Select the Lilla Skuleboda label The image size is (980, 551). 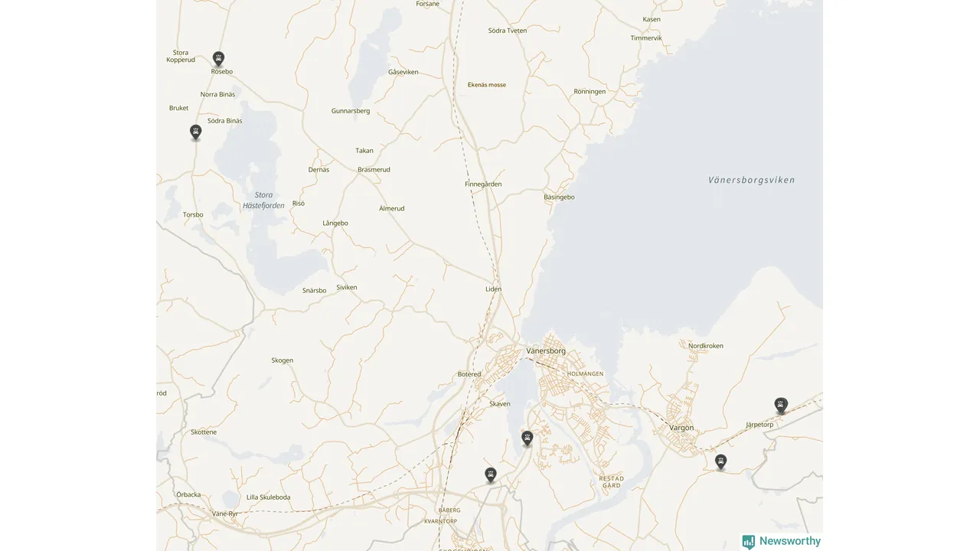(x=268, y=497)
